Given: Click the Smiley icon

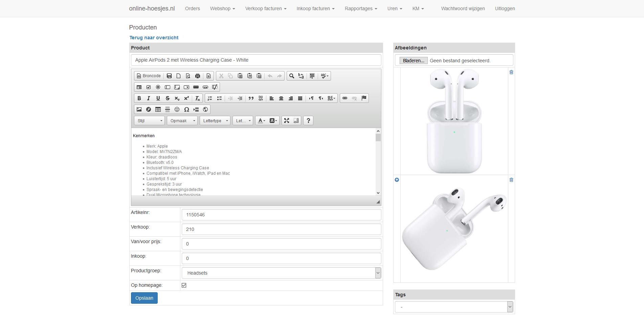Looking at the screenshot, I should click(x=177, y=109).
